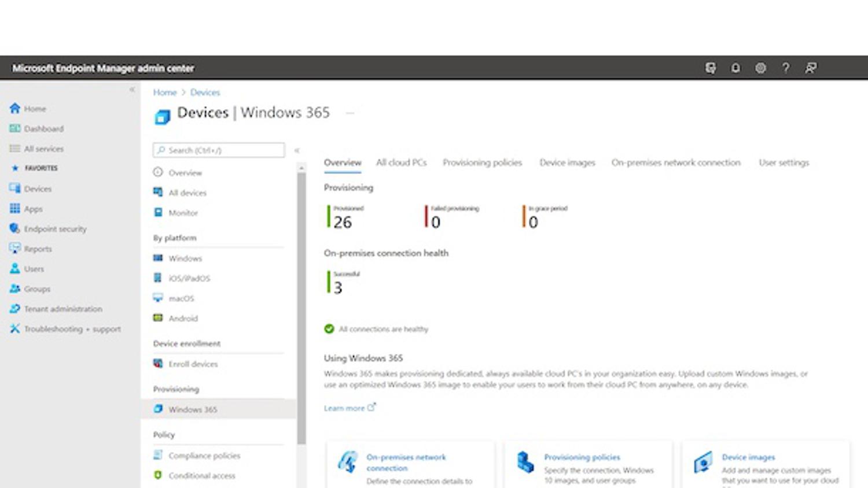Click the Home breadcrumb link
This screenshot has height=488, width=868.
point(165,93)
